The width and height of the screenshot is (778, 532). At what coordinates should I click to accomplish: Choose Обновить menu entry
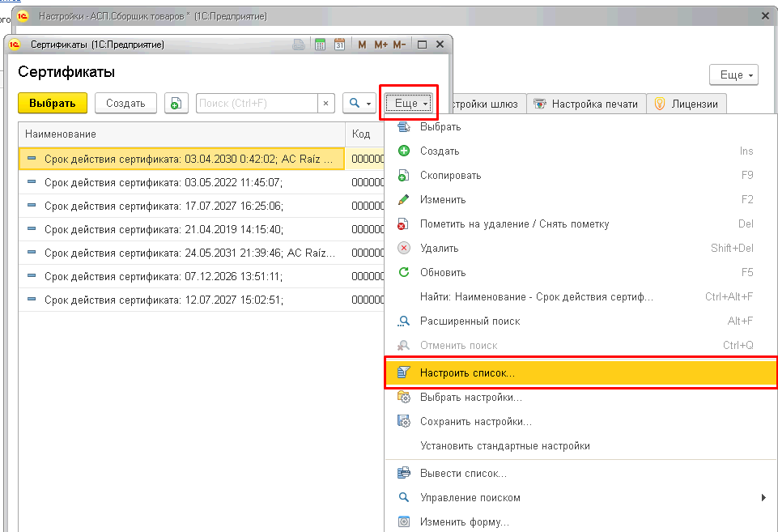click(580, 272)
